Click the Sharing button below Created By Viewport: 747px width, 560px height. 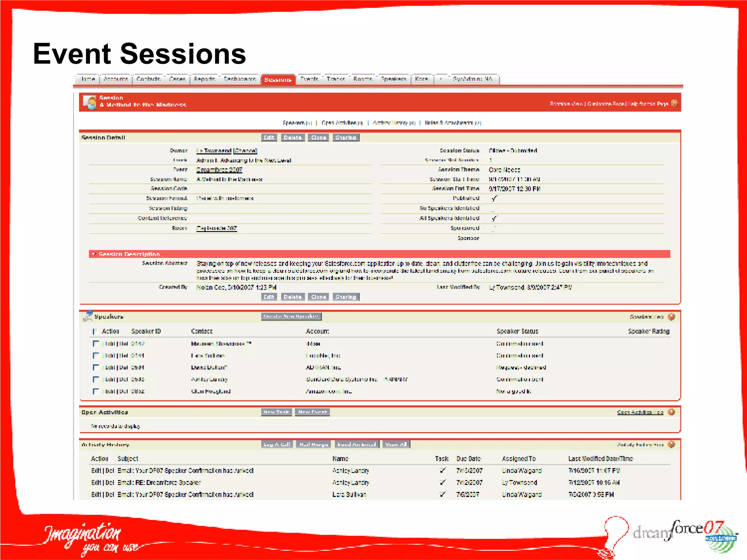[346, 297]
